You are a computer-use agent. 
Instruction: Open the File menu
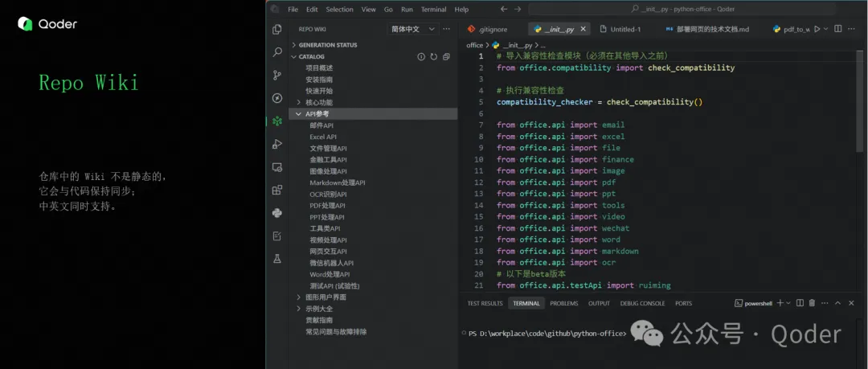293,10
